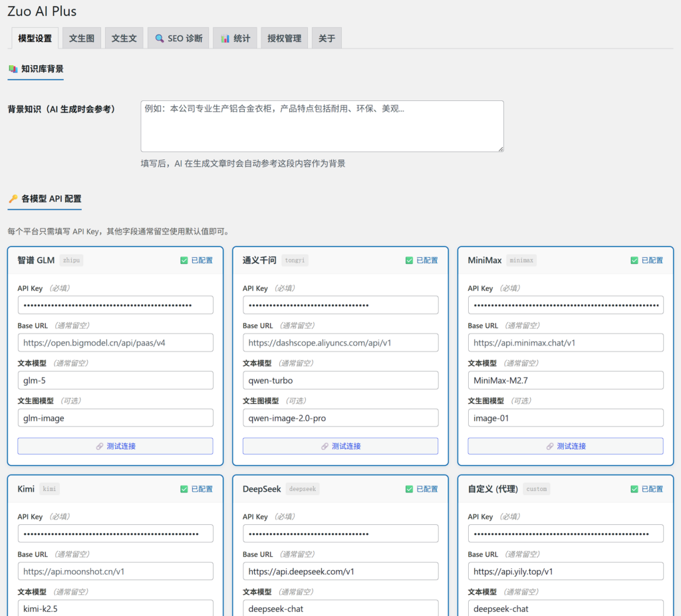
Task: Click the 已配置 checkmark on DeepSeek card
Action: pyautogui.click(x=409, y=489)
